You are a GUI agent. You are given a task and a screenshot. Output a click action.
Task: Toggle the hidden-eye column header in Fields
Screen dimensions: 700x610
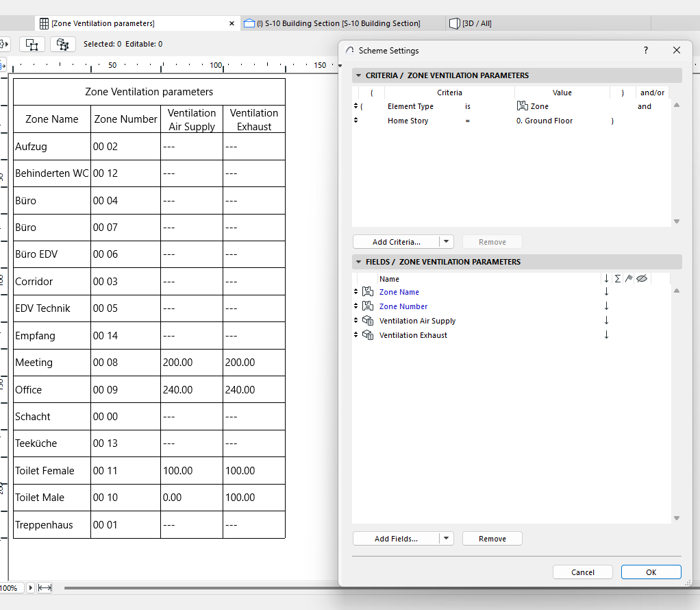pyautogui.click(x=641, y=278)
